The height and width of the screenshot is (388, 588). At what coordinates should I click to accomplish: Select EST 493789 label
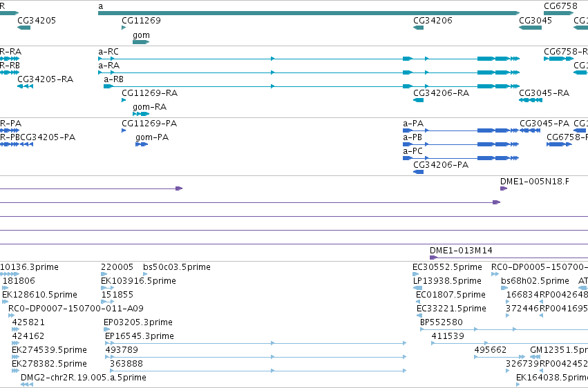[x=122, y=350]
